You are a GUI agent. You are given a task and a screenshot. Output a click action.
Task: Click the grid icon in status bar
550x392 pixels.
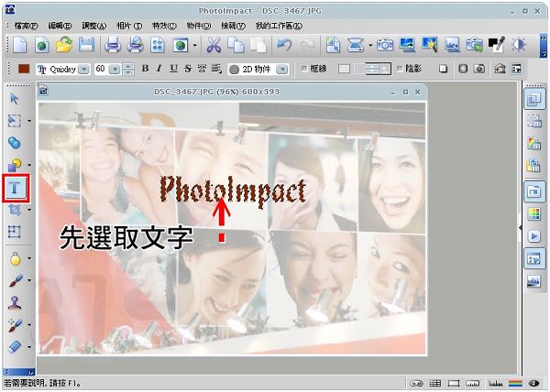435,384
